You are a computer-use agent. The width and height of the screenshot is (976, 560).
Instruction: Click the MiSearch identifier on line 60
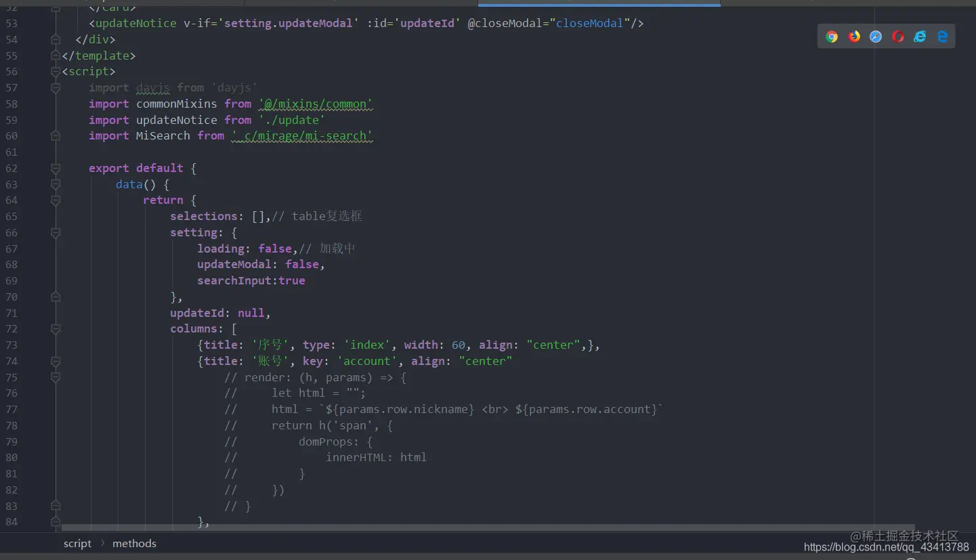point(163,135)
